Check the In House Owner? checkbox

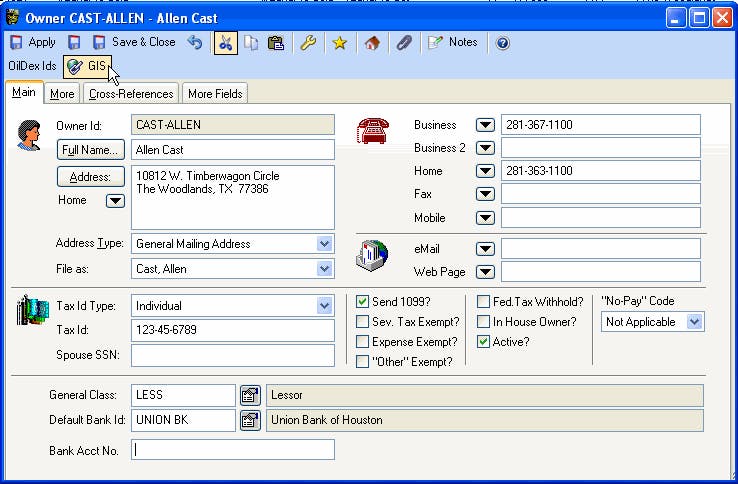click(x=483, y=322)
